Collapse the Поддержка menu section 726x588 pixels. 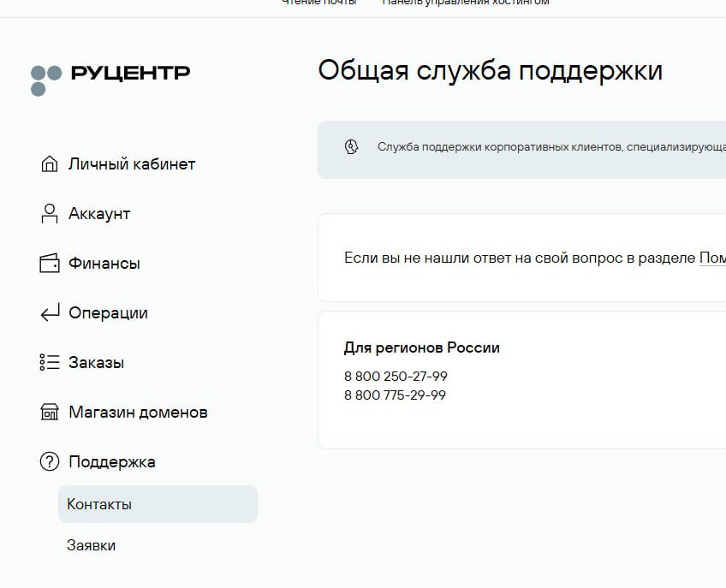pyautogui.click(x=112, y=461)
